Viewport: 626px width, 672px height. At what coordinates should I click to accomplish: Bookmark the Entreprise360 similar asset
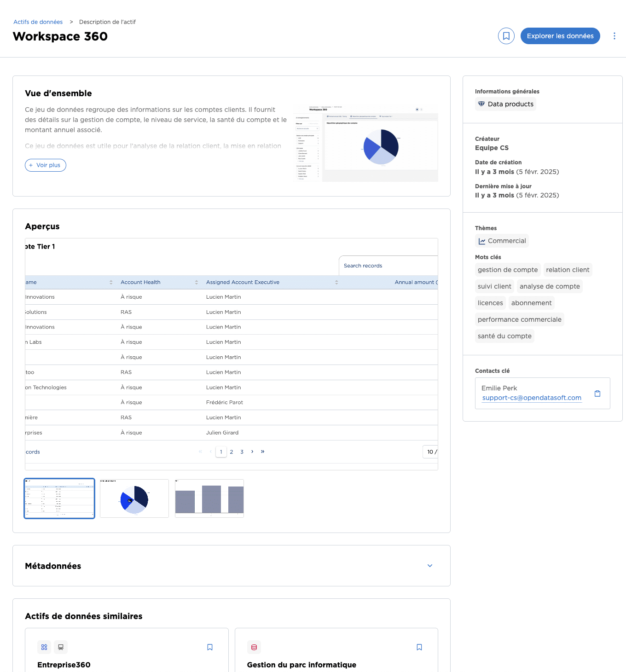[210, 647]
